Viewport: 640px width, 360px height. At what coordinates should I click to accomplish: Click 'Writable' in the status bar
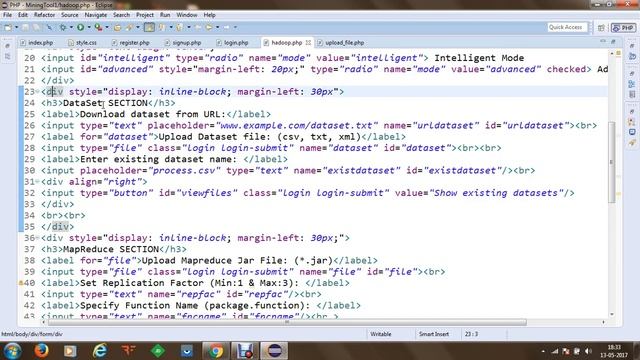click(x=381, y=334)
